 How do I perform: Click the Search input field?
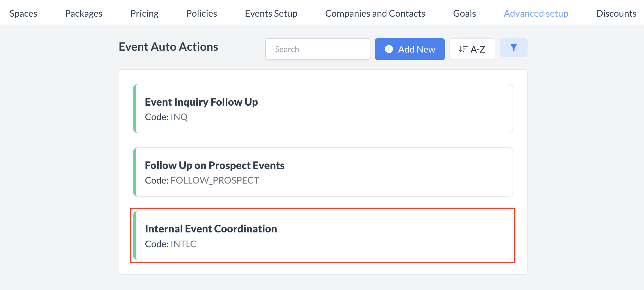(318, 49)
